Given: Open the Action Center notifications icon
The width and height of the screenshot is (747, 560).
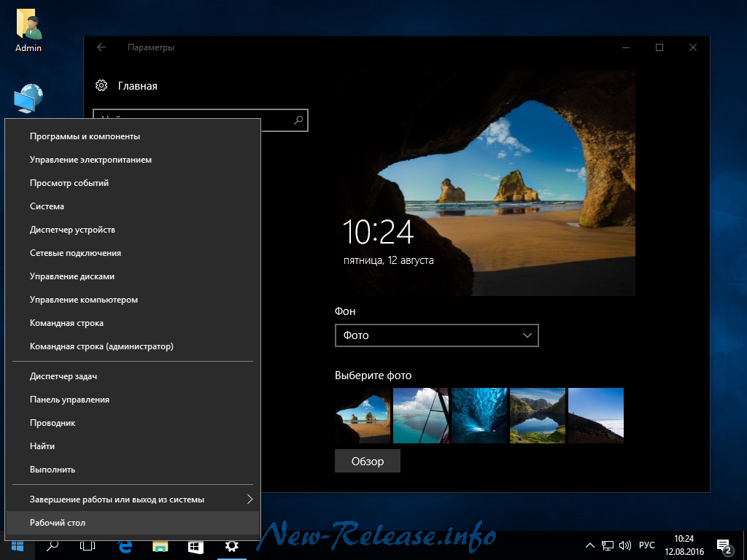Looking at the screenshot, I should click(x=724, y=546).
